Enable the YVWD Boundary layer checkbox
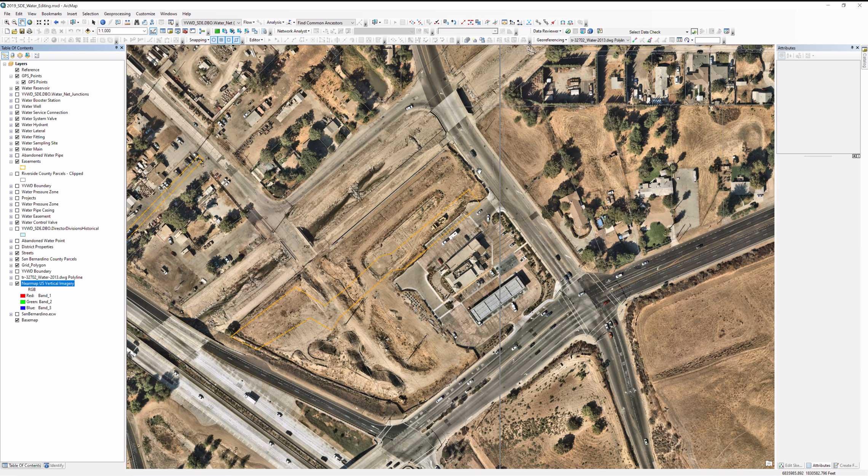 (x=17, y=185)
